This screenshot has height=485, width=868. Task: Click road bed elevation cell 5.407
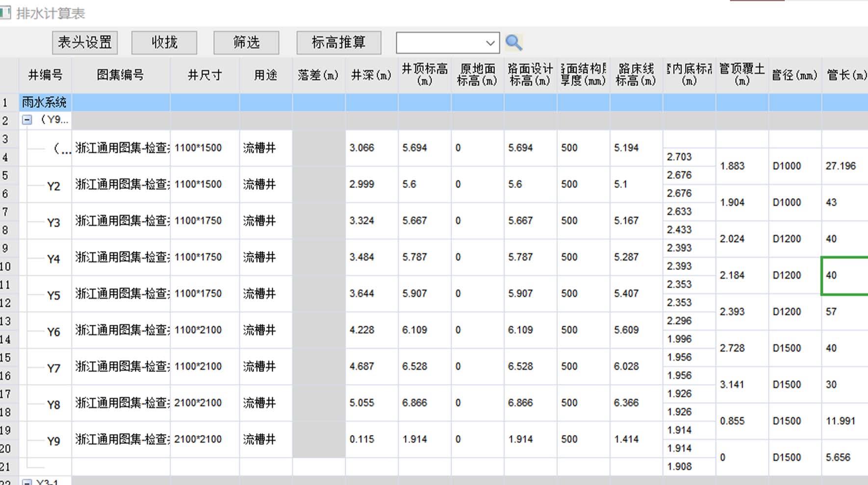637,293
